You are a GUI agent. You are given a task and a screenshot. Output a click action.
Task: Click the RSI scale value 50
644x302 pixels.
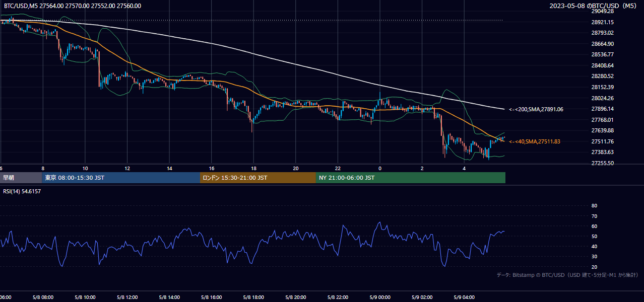[594, 236]
